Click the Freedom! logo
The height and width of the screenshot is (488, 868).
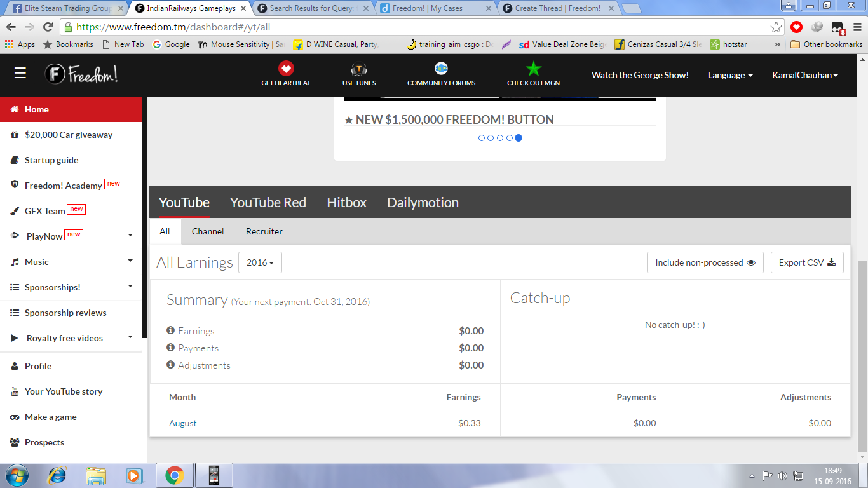81,74
